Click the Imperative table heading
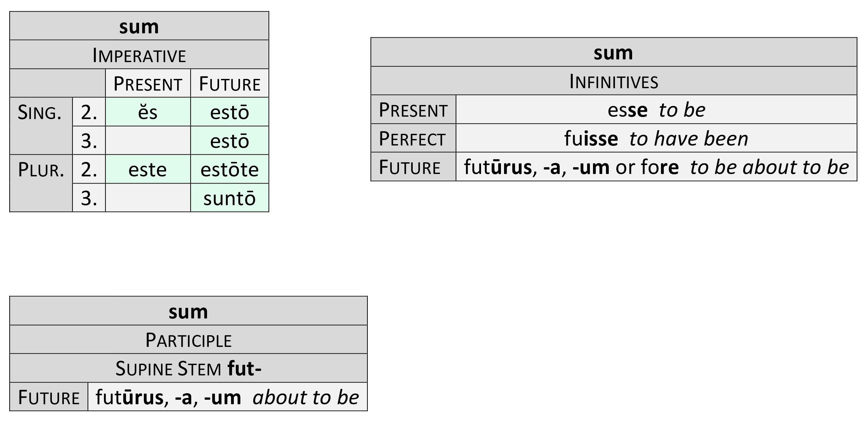 point(139,55)
